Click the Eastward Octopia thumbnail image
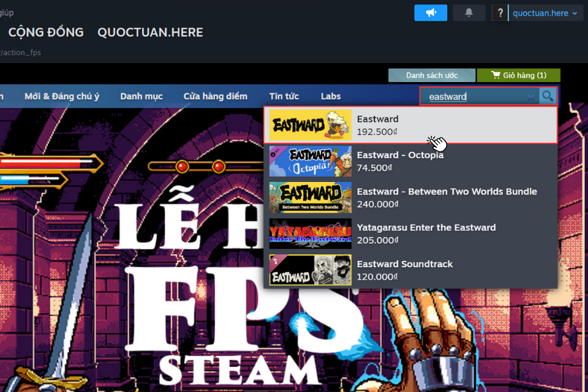Screen dimensions: 588x392 tap(311, 161)
